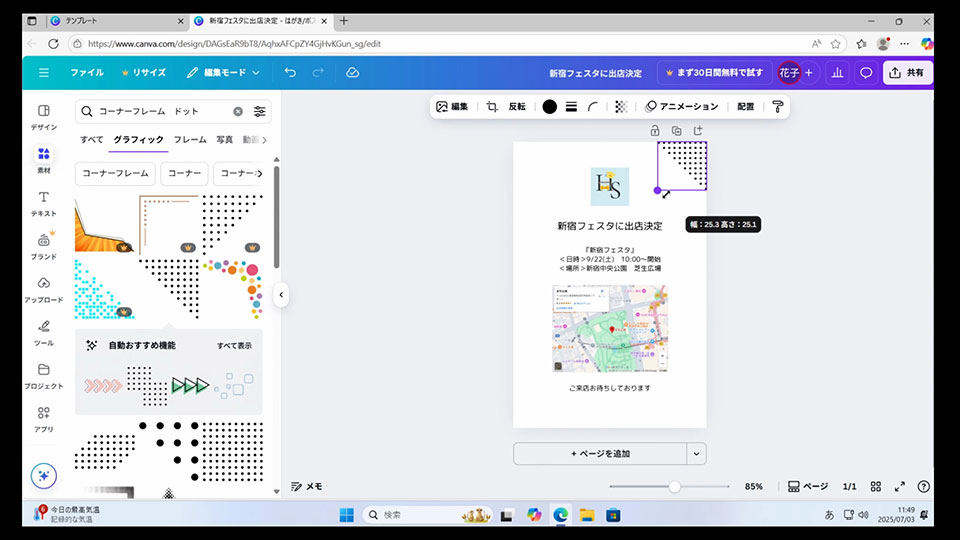Show more tabs with the right chevron
The width and height of the screenshot is (960, 540).
tap(264, 140)
